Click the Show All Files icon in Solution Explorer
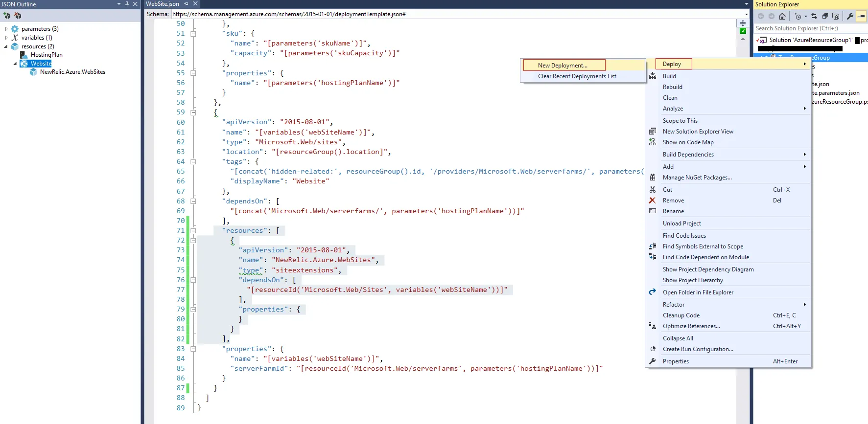The width and height of the screenshot is (868, 424). [x=836, y=16]
